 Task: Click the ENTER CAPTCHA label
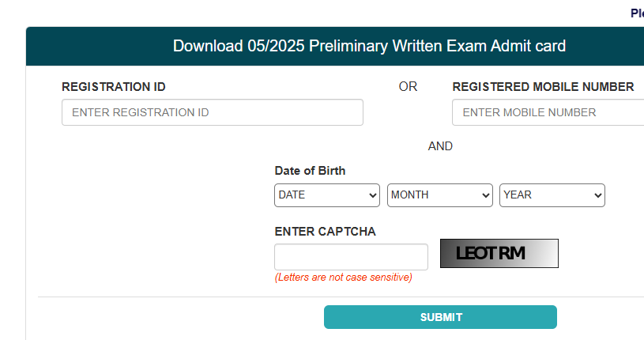(x=325, y=232)
